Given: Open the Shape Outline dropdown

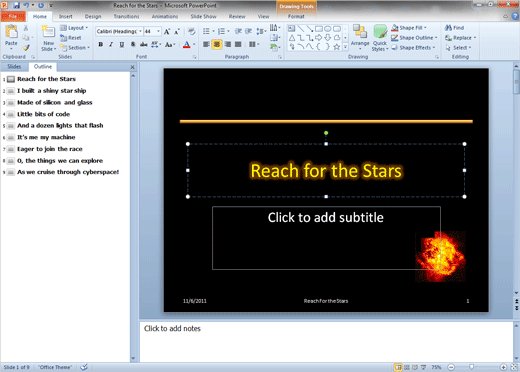Looking at the screenshot, I should (414, 38).
